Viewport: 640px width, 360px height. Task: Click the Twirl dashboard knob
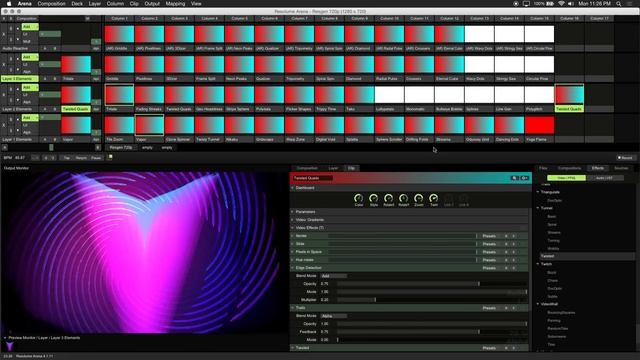click(433, 198)
